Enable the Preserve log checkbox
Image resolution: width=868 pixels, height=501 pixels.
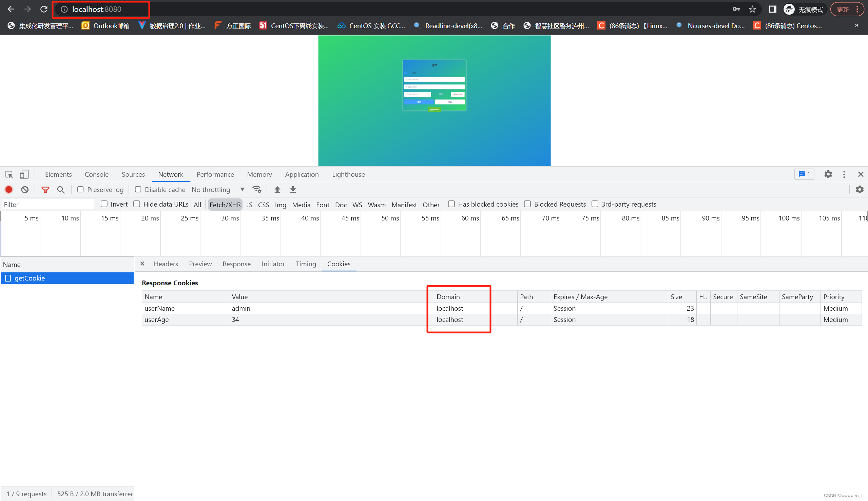[80, 190]
